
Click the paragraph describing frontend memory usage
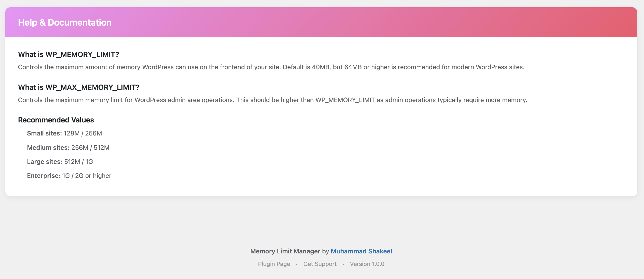[x=271, y=67]
